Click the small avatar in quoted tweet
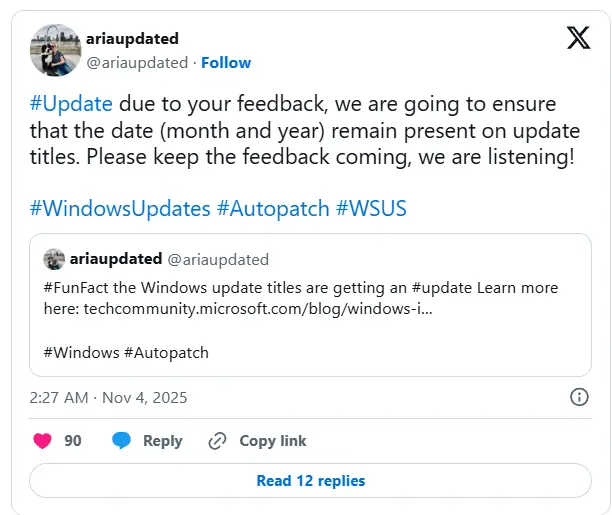 tap(54, 259)
